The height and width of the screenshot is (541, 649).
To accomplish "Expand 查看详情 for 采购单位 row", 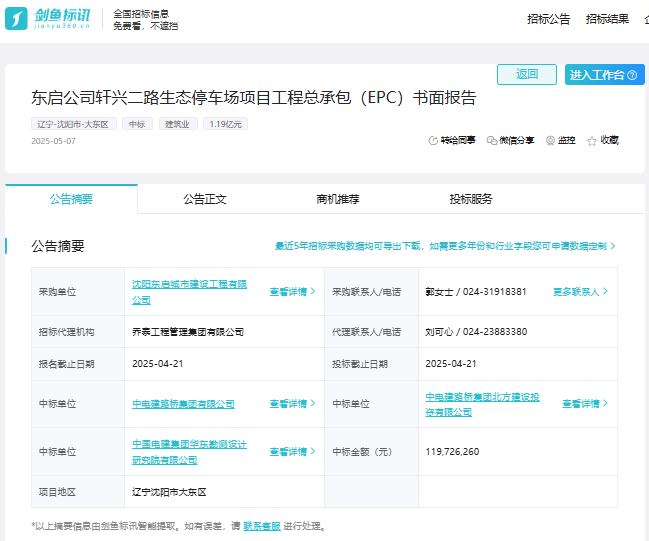I will click(x=292, y=292).
